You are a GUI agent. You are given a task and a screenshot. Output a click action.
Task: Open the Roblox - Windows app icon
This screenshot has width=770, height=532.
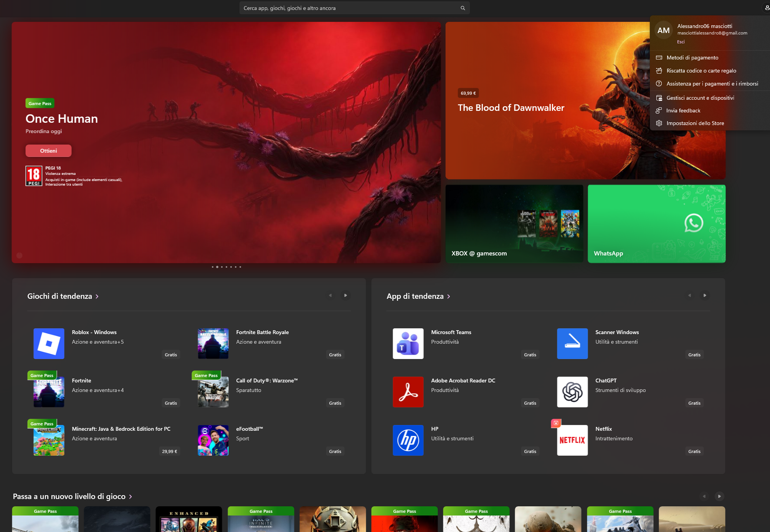49,343
